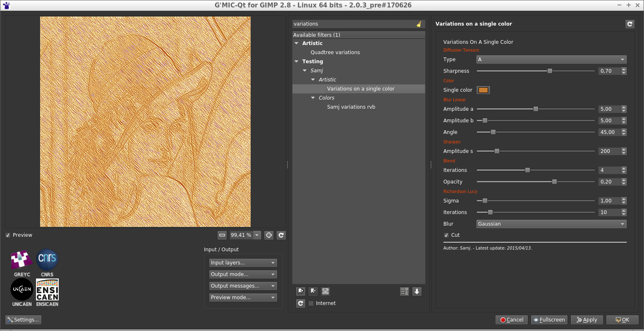Click the down-arrow icon below the filter list
This screenshot has width=644, height=331.
click(417, 291)
